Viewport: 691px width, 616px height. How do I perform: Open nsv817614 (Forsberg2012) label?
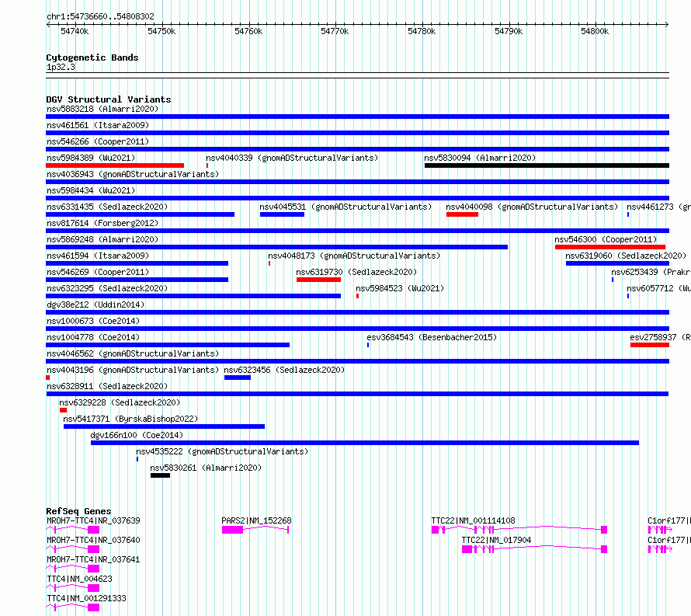pyautogui.click(x=102, y=223)
